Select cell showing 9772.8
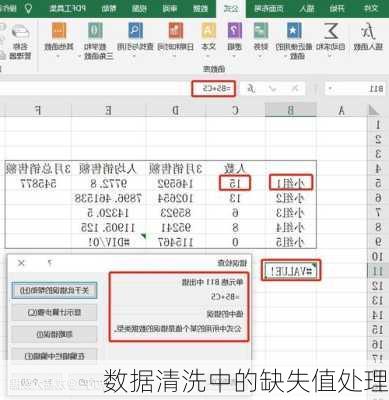Screen dimensions: 389x400 pyautogui.click(x=108, y=183)
